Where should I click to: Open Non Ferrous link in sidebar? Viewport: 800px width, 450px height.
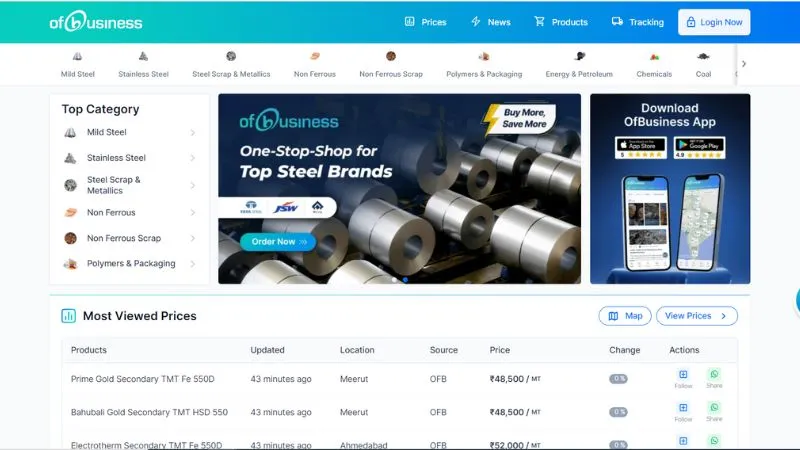coord(111,212)
